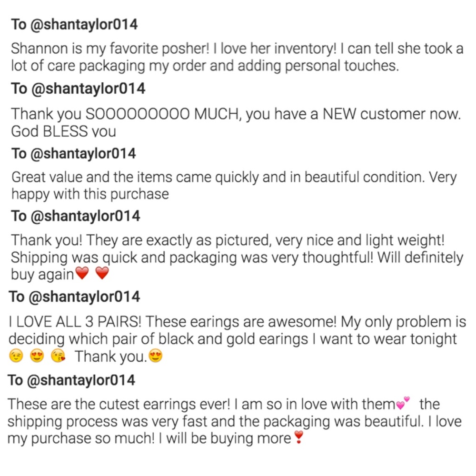Select the "Very happy with this purchase" review text
The height and width of the screenshot is (476, 476).
(90, 194)
